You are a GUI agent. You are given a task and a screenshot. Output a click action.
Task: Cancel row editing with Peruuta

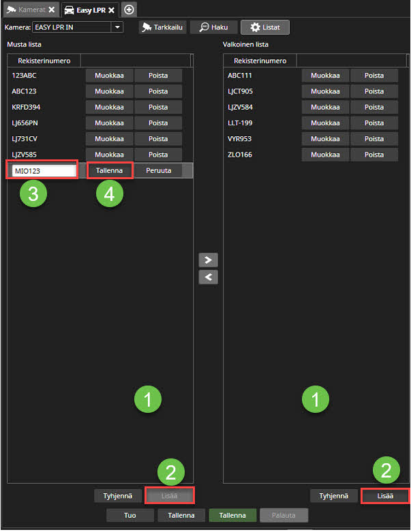[x=158, y=170]
